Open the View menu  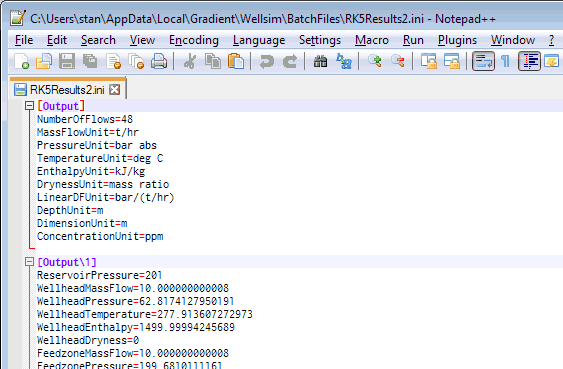[143, 40]
